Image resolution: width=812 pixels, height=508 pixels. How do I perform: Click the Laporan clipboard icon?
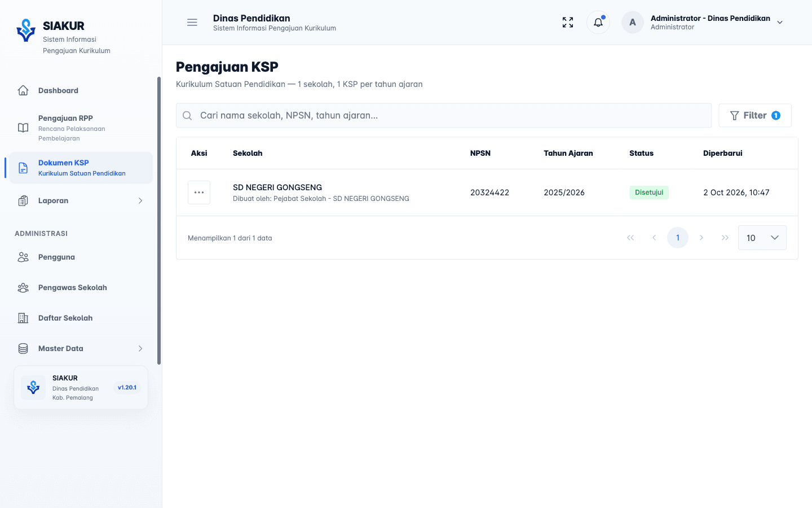(x=23, y=200)
